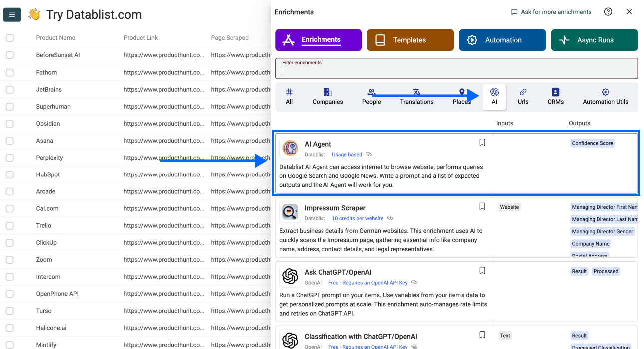The image size is (644, 349).
Task: Click the AI Agent brain icon
Action: 290,148
